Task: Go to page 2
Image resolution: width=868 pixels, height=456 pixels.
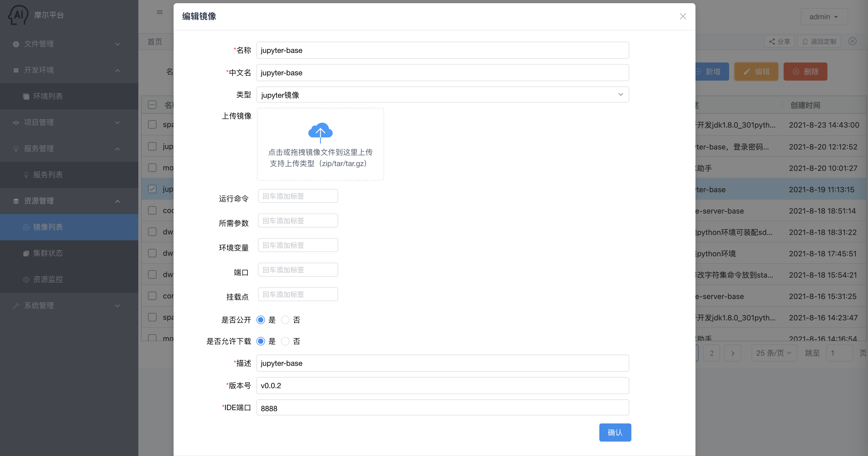Action: click(x=711, y=353)
